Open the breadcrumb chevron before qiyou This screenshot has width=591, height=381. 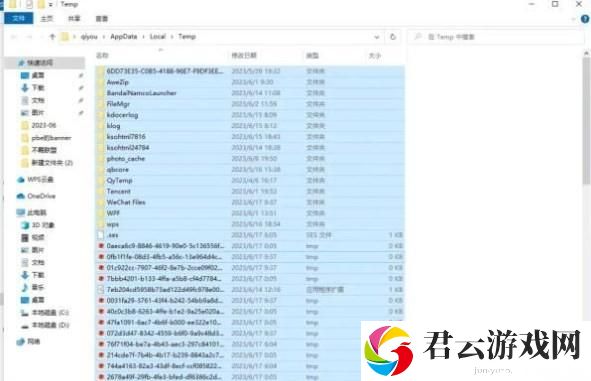coord(75,37)
